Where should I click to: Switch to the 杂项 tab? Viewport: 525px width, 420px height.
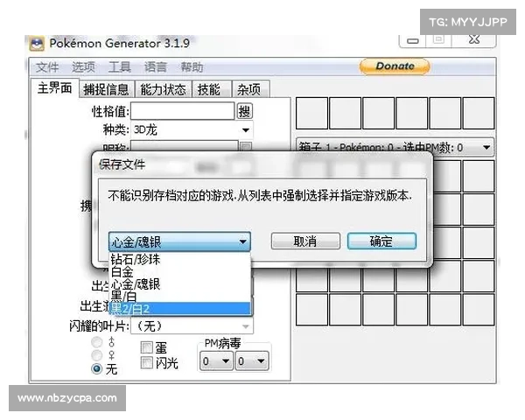click(x=251, y=89)
